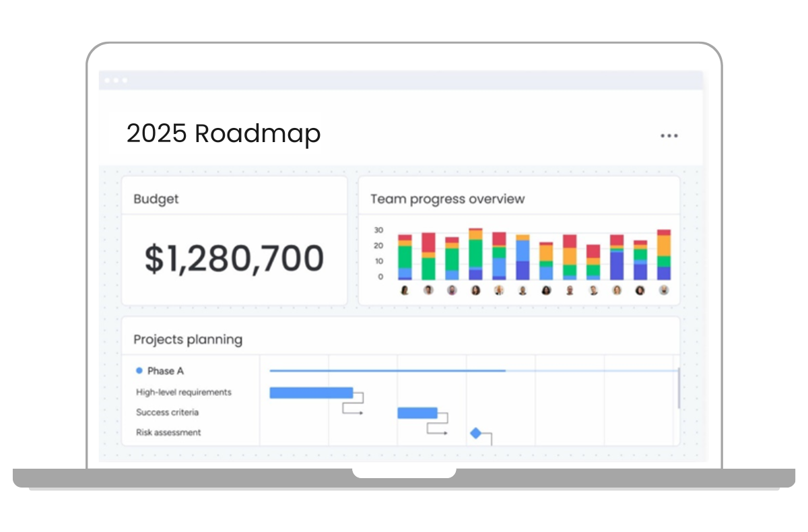Click the last team member avatar under the chart
This screenshot has width=808, height=532.
[664, 290]
